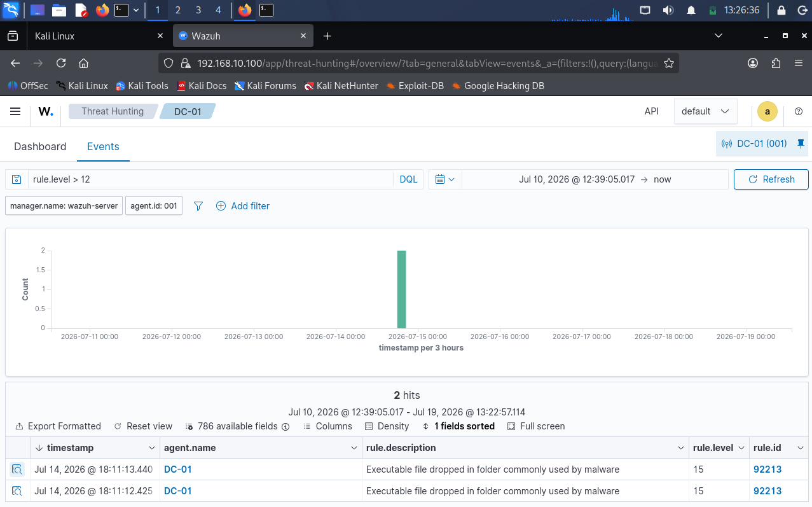Click the 'now' end date
Screen dimensions: 812x507
coord(663,179)
